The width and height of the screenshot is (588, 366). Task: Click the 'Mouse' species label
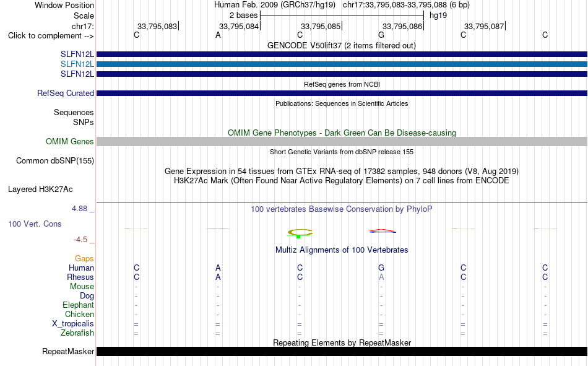click(x=82, y=286)
